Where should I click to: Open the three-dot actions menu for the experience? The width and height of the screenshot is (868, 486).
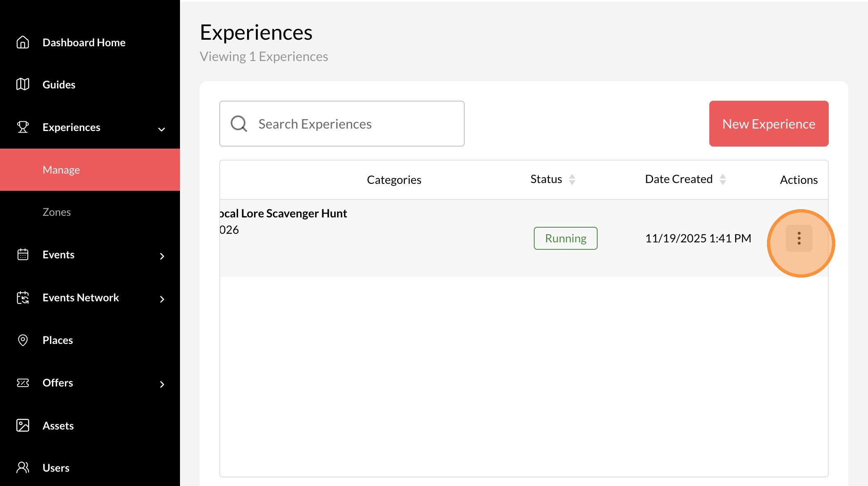pyautogui.click(x=799, y=238)
